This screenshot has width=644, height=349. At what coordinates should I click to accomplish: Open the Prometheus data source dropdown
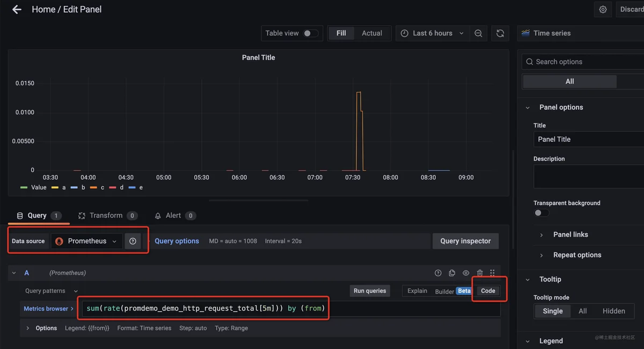[87, 241]
